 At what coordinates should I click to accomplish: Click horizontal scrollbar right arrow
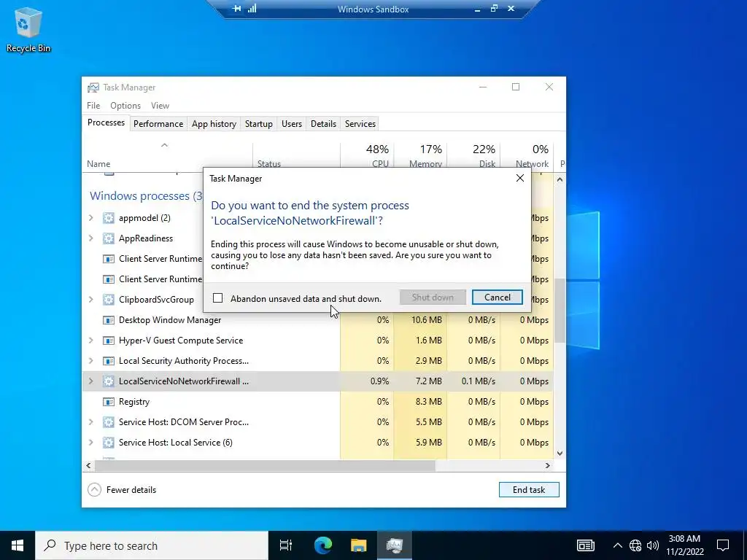(547, 465)
